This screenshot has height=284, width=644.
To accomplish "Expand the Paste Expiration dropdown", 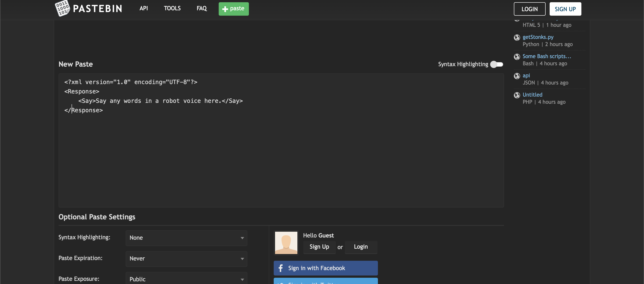I will click(186, 259).
